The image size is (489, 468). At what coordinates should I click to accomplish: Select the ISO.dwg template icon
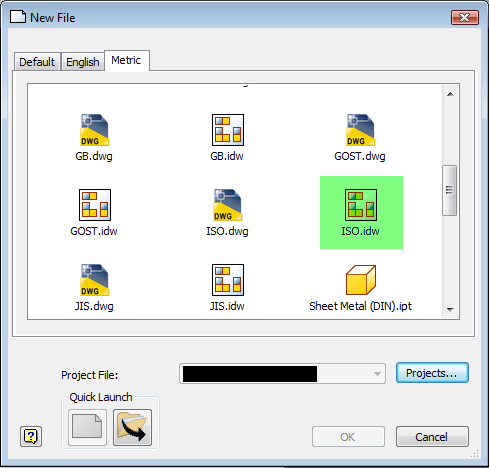pos(228,205)
